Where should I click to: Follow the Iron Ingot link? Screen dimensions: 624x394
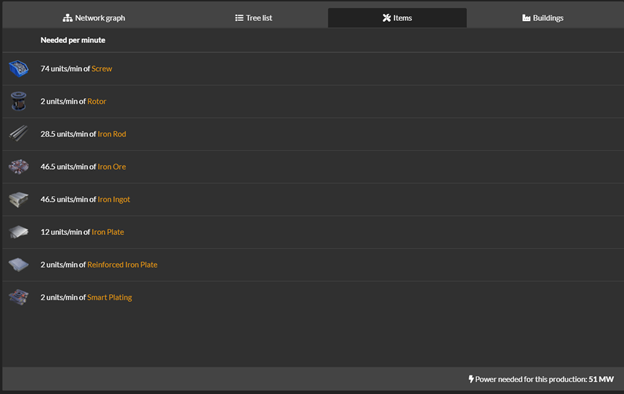coord(114,199)
